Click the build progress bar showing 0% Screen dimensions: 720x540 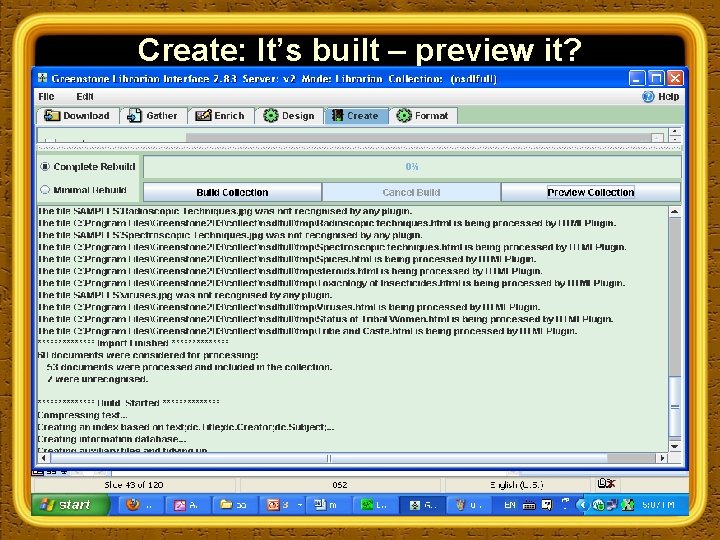click(x=412, y=167)
